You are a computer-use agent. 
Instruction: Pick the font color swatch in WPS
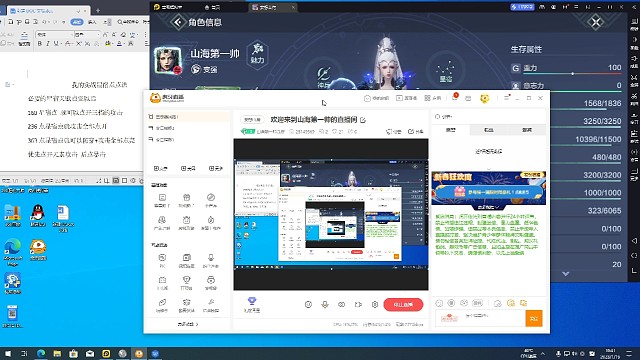tap(119, 43)
